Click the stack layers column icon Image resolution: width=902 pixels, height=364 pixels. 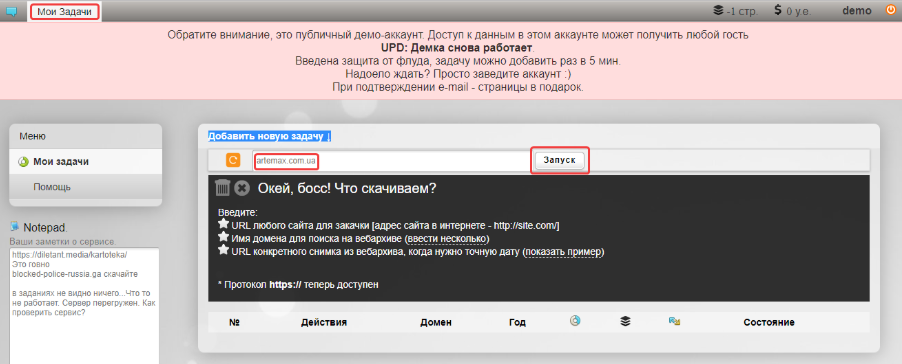(x=625, y=321)
